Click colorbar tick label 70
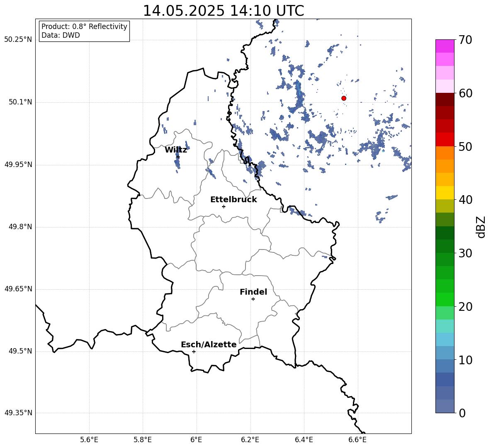The width and height of the screenshot is (491, 448). pyautogui.click(x=465, y=40)
